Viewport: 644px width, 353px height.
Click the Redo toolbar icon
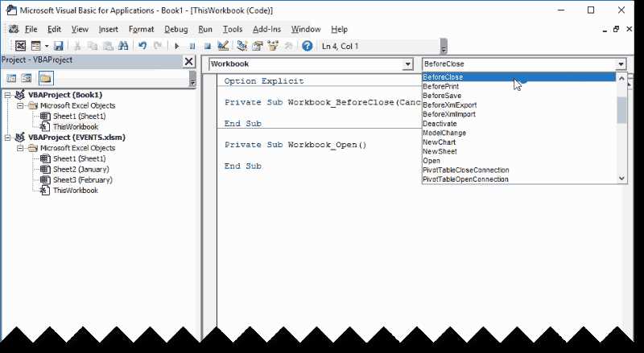click(x=157, y=46)
